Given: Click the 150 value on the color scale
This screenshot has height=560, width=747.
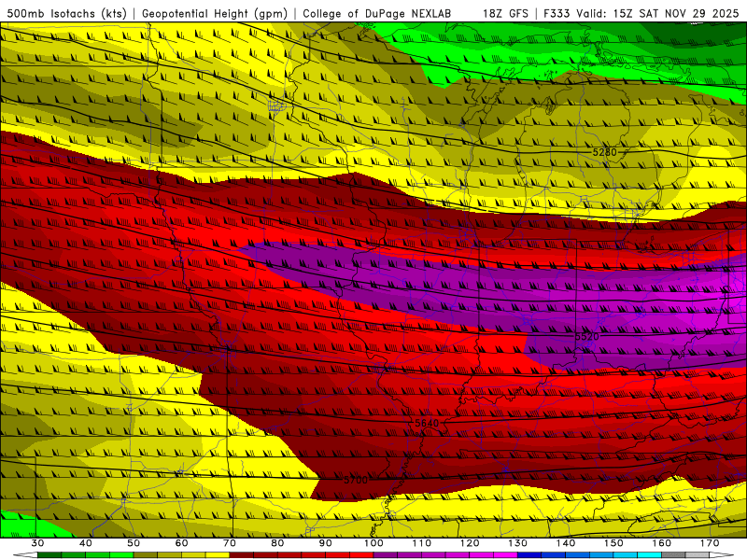Looking at the screenshot, I should [x=614, y=543].
